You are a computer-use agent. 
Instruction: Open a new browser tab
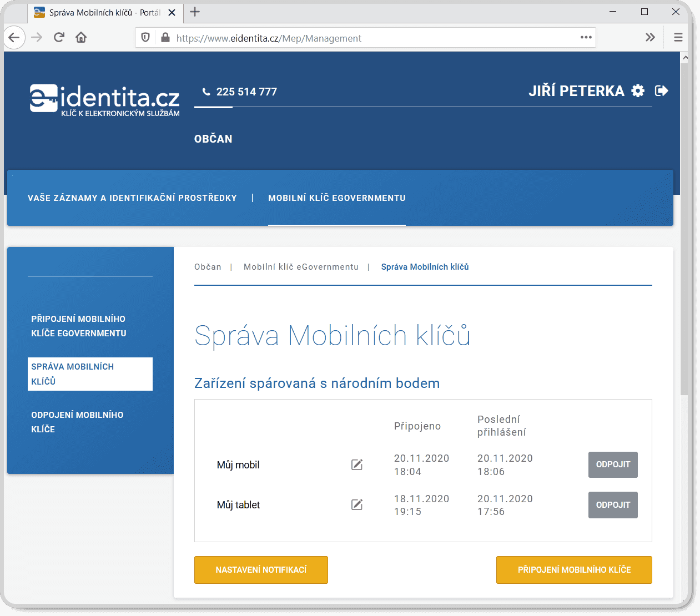coord(195,12)
